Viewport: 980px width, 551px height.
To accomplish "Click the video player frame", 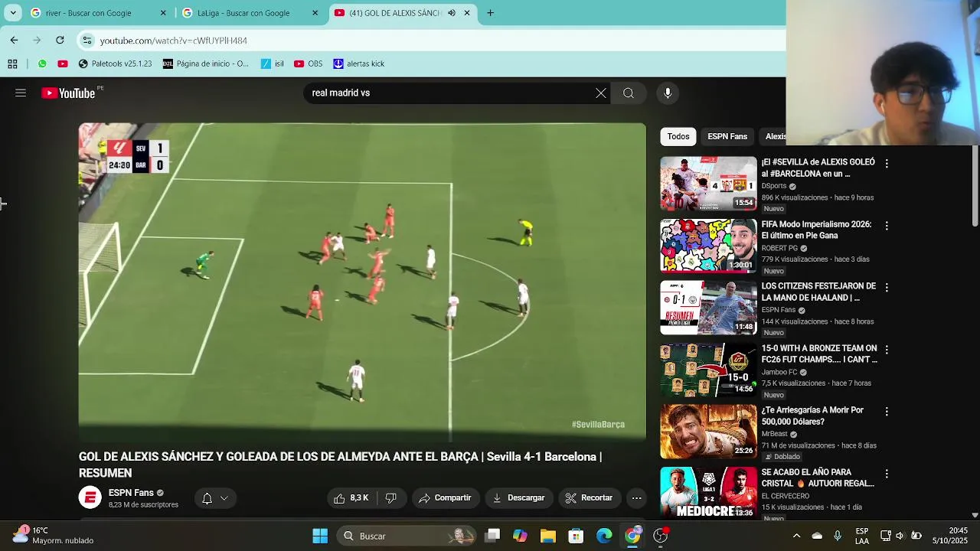I will point(362,282).
